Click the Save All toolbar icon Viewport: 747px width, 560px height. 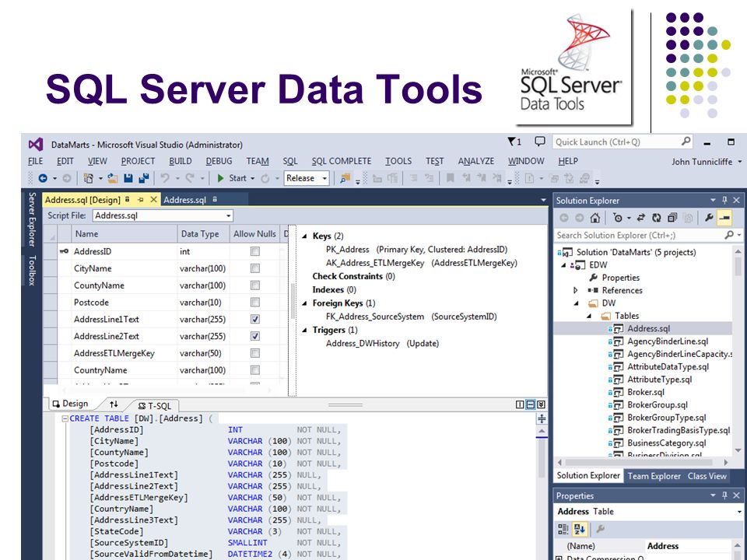[x=144, y=178]
